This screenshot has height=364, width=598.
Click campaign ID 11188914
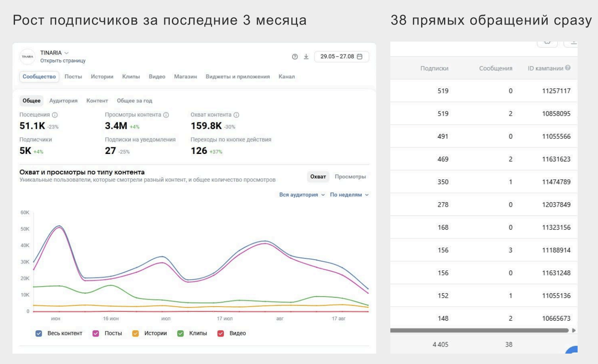pyautogui.click(x=556, y=250)
